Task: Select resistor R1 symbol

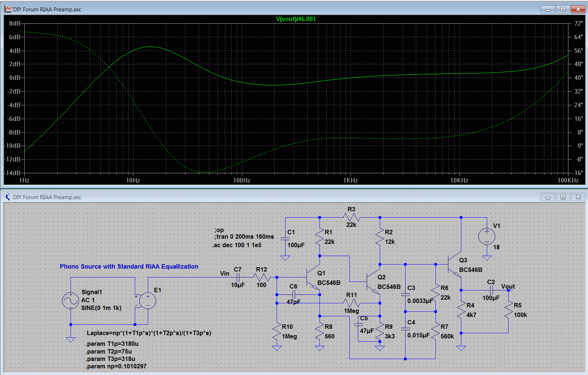Action: (x=319, y=237)
